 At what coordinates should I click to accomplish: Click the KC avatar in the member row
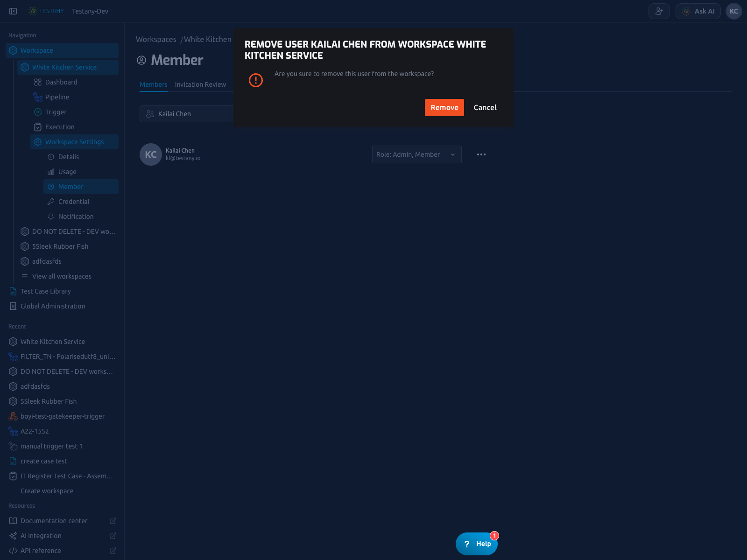click(x=151, y=154)
